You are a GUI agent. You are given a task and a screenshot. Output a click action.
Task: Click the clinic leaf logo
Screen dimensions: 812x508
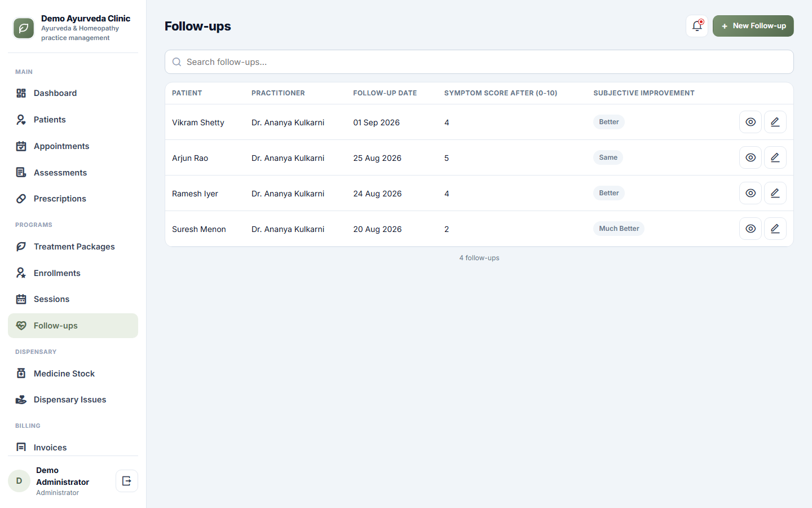24,28
